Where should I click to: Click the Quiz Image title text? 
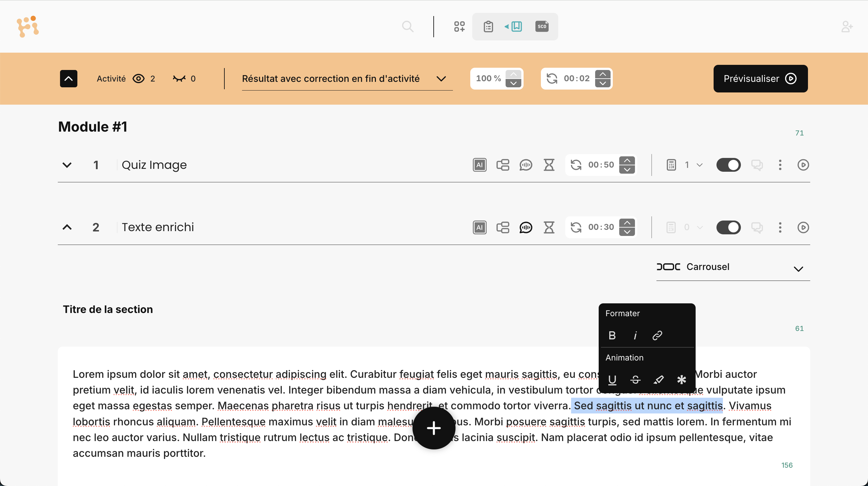154,165
